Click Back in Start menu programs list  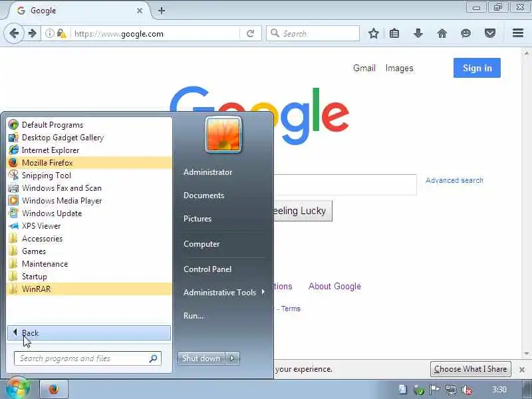89,333
